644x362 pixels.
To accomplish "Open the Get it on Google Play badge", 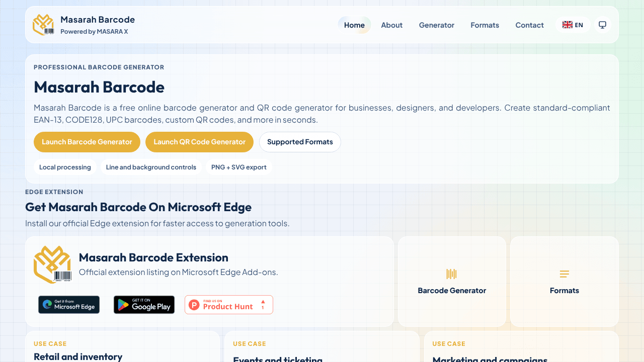I will (x=144, y=305).
